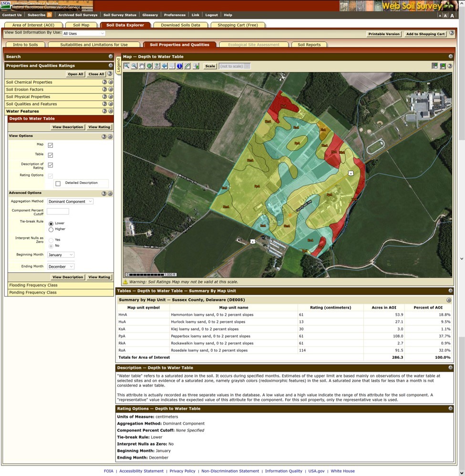
Task: Click the zoom to full extent globe icon
Action: point(150,66)
